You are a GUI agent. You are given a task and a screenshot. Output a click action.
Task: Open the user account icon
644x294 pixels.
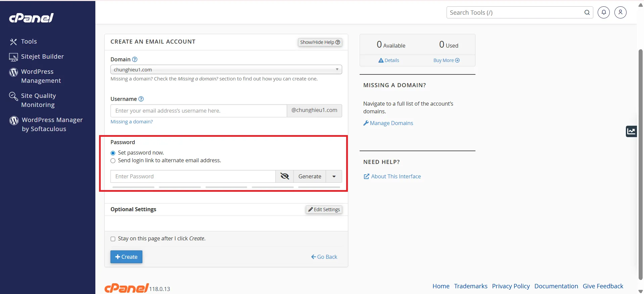coord(620,12)
